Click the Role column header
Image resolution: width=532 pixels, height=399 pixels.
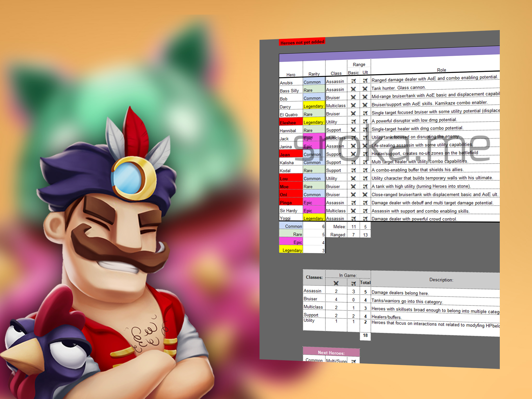pyautogui.click(x=441, y=70)
